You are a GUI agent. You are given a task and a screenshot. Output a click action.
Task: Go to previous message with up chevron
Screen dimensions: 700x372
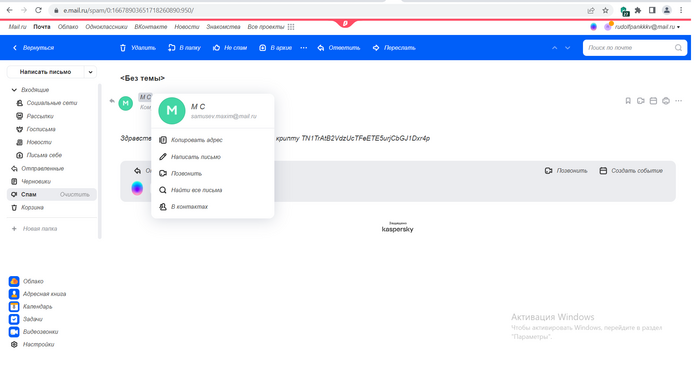tap(554, 48)
